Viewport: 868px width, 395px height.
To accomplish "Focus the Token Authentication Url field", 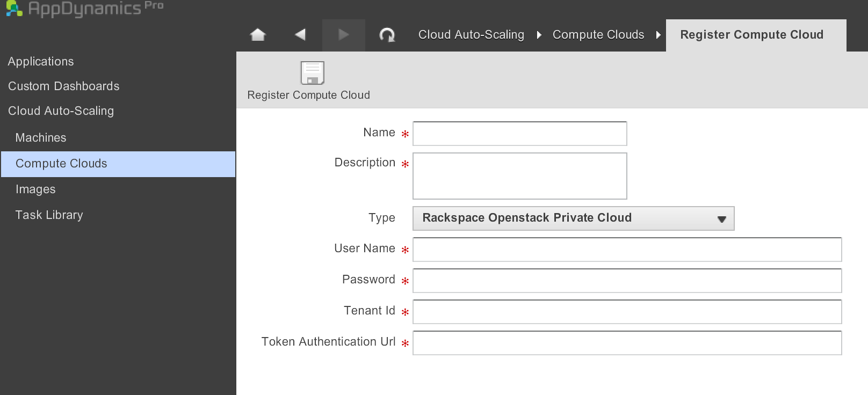I will coord(627,343).
